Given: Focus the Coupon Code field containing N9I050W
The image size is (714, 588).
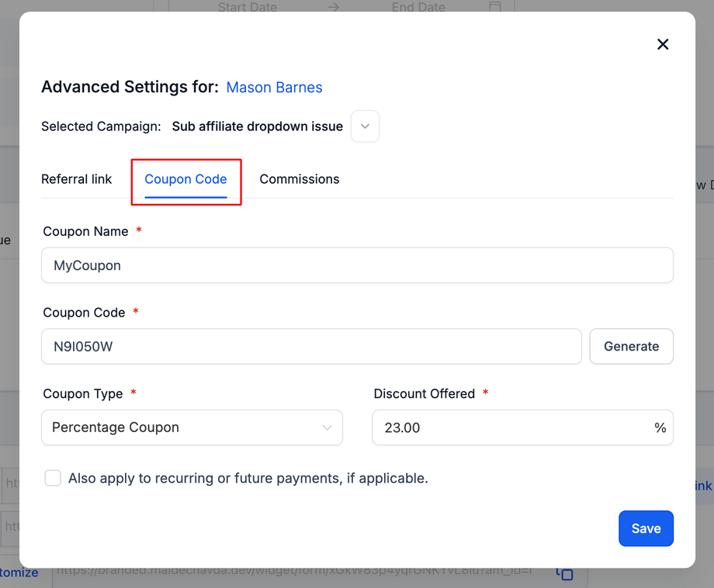Looking at the screenshot, I should [x=310, y=346].
